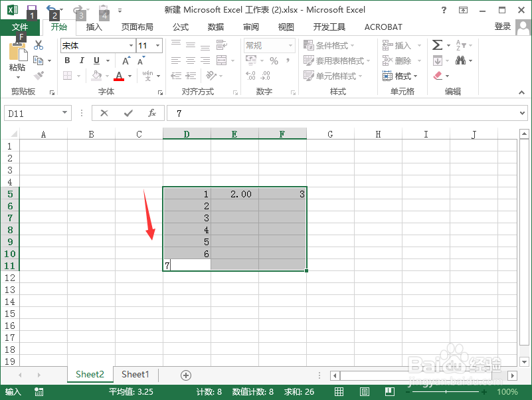Click the Cut scissors icon

coord(38,45)
